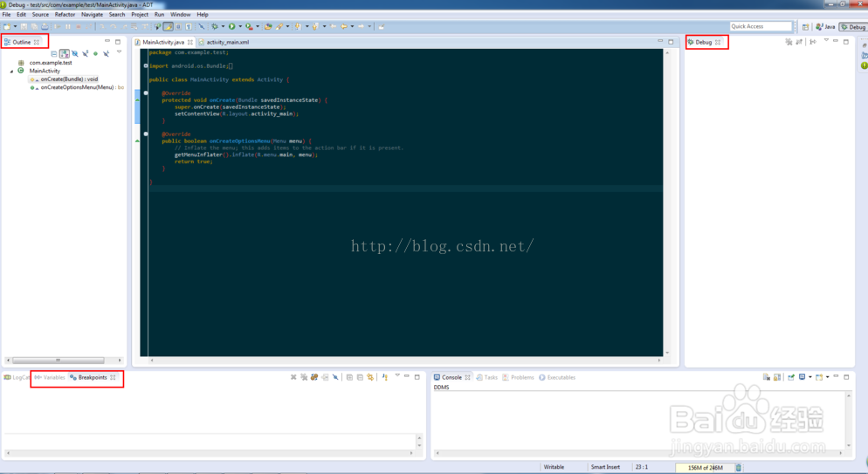Open the Source menu
Viewport: 868px width, 474px height.
[x=40, y=14]
